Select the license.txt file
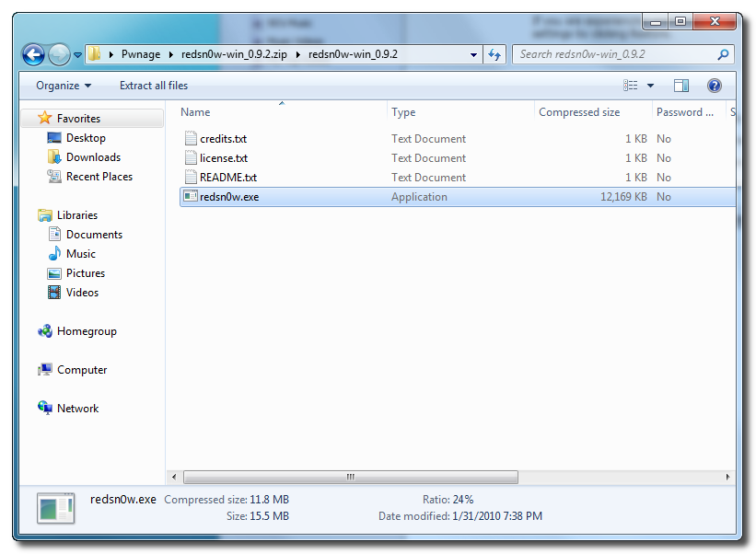 click(x=224, y=158)
